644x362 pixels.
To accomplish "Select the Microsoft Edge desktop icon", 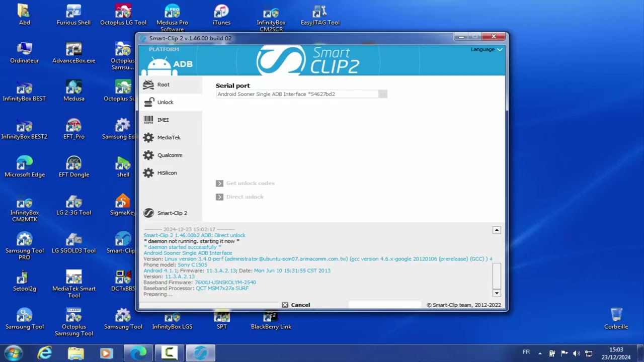I will [25, 167].
